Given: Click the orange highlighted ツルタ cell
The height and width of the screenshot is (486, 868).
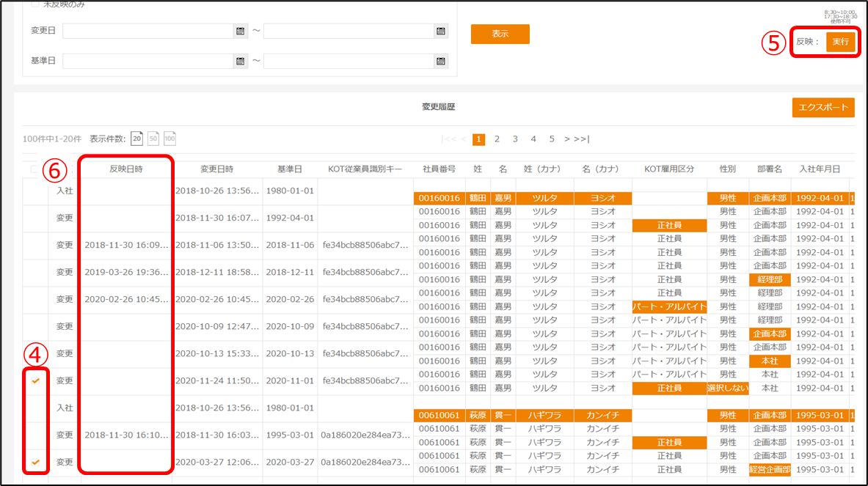Looking at the screenshot, I should coord(544,198).
